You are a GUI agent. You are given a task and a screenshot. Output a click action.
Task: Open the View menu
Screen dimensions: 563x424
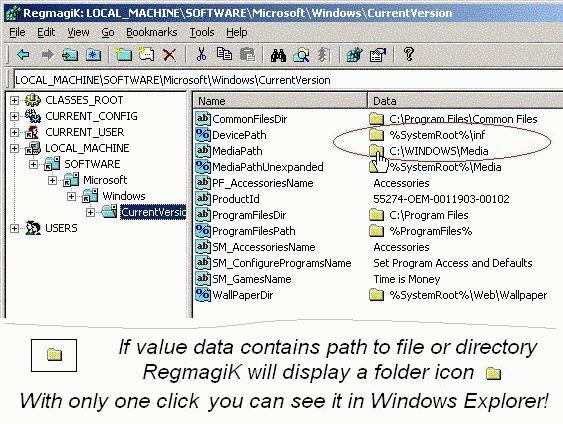[x=78, y=32]
